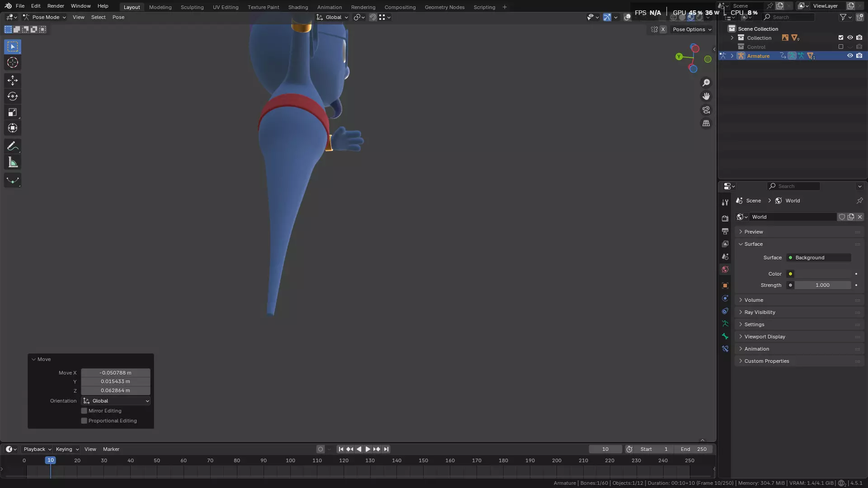Click the viewport zoom magnifier icon
Screen dimensions: 868x488
click(x=706, y=83)
